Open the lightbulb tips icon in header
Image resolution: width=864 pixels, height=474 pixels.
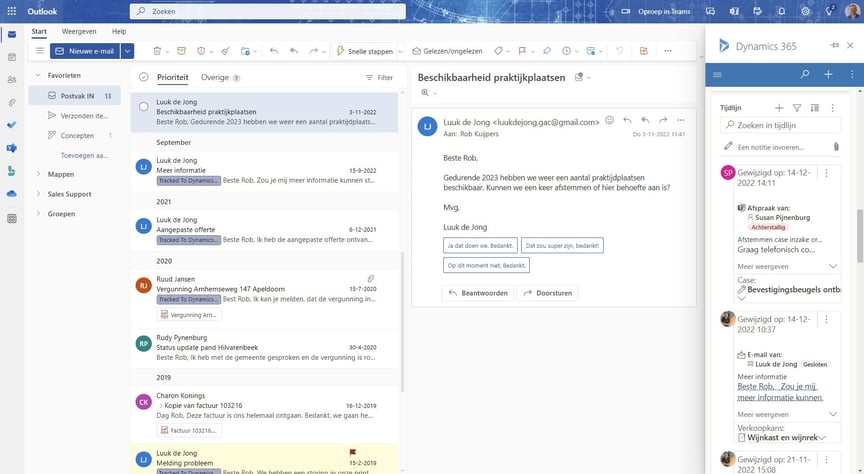tap(829, 11)
